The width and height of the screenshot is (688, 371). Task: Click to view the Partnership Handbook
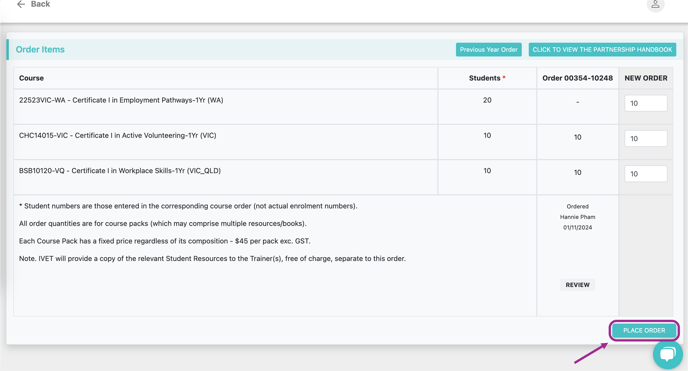[x=602, y=50]
